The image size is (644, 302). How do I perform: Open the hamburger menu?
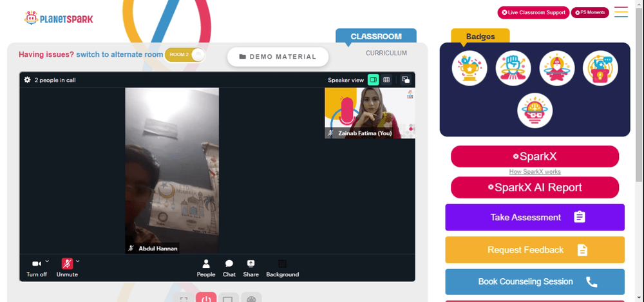click(x=621, y=12)
